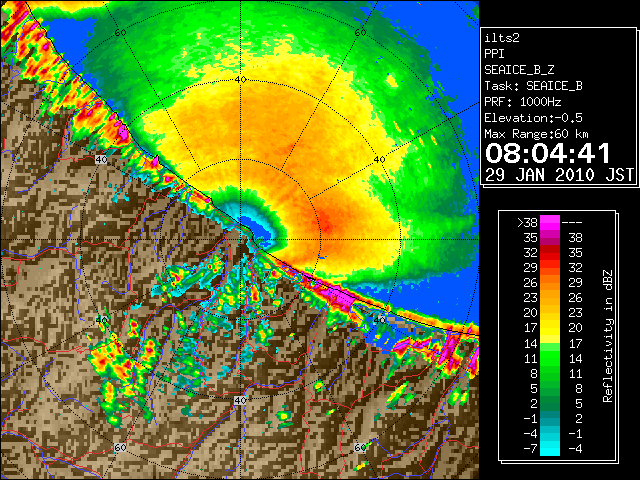The height and width of the screenshot is (480, 640).
Task: Click the blue radar center spot on the coast
Action: point(255,229)
